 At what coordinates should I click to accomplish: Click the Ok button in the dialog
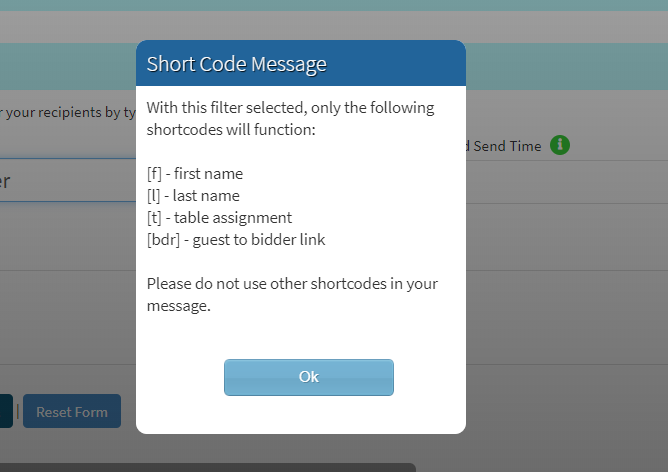pyautogui.click(x=308, y=377)
